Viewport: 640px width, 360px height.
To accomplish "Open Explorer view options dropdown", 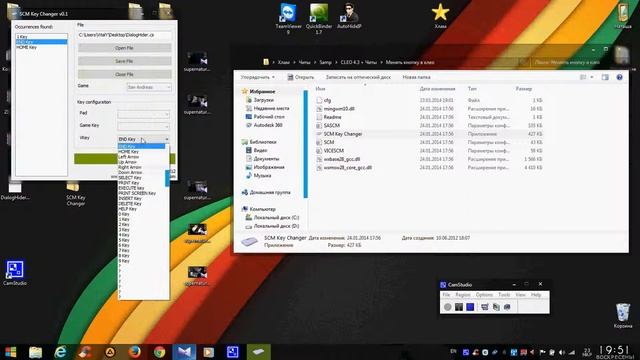I will tap(592, 77).
